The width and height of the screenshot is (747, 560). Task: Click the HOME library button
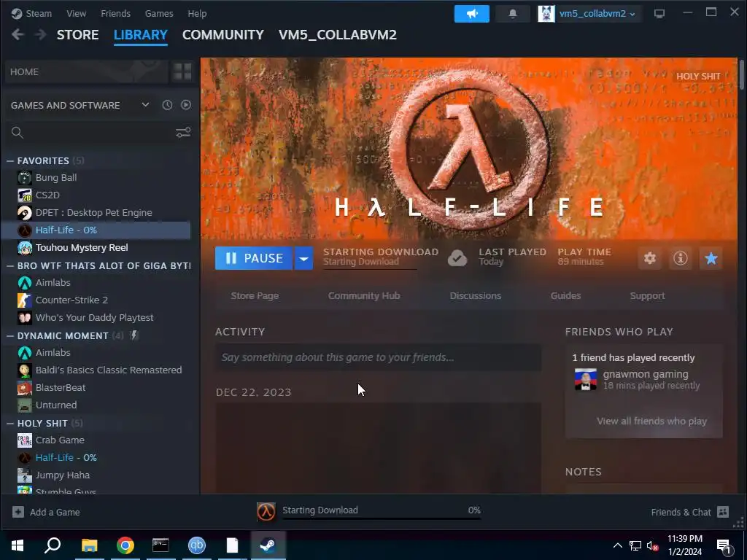click(86, 72)
